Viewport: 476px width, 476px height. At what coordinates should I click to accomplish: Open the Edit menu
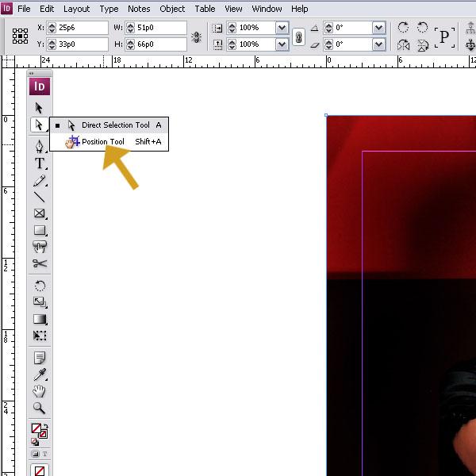click(47, 9)
